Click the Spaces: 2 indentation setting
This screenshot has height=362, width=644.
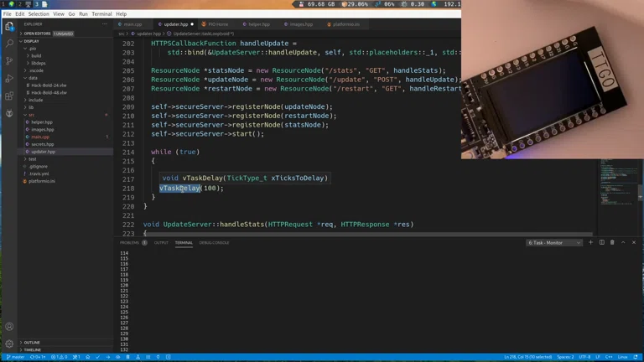tap(565, 357)
